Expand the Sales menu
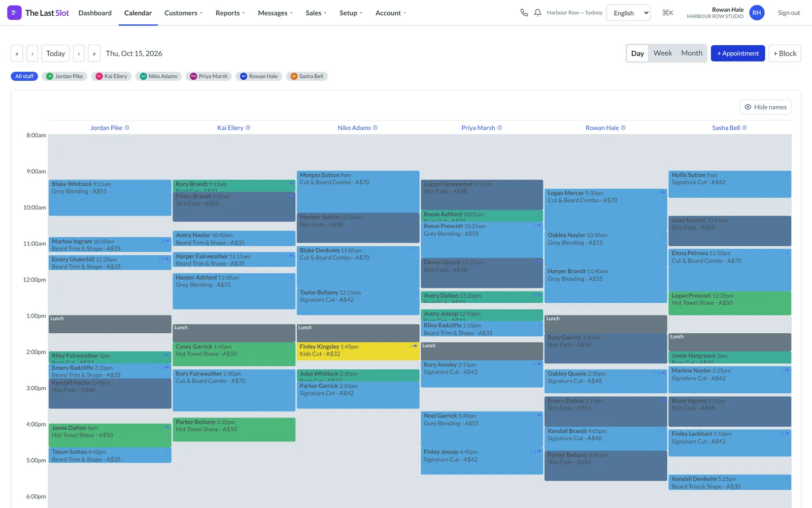Image resolution: width=812 pixels, height=508 pixels. coord(316,13)
